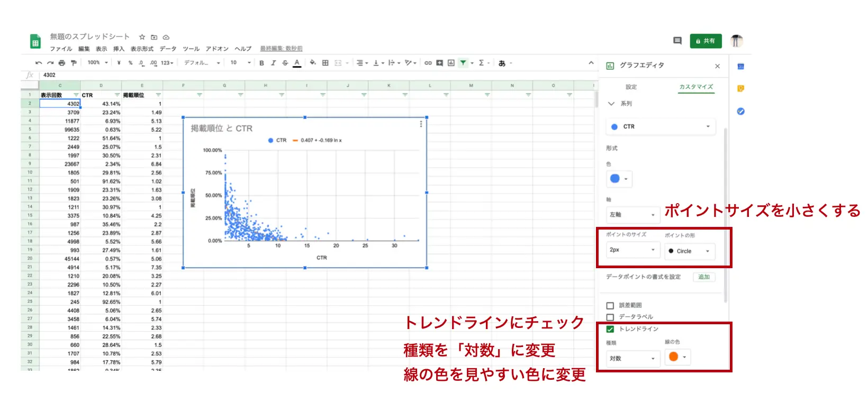Screen dimensions: 868x402
Task: Toggle the filter icon in toolbar
Action: coord(463,63)
